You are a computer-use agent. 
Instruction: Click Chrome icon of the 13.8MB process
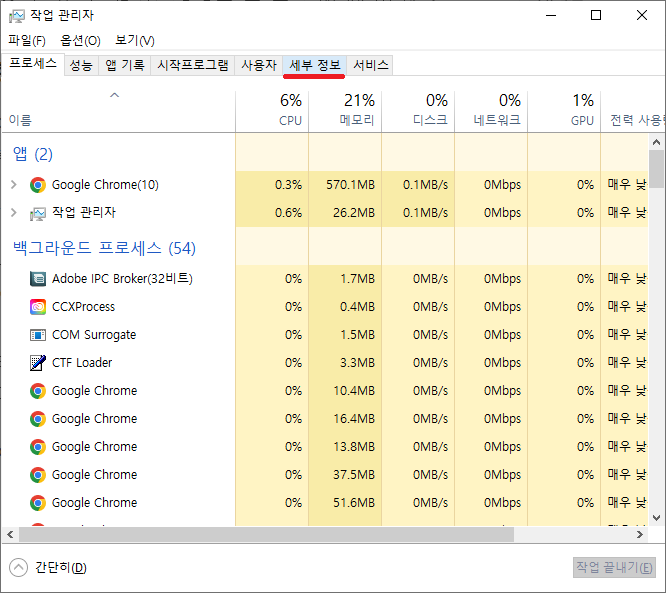click(38, 447)
